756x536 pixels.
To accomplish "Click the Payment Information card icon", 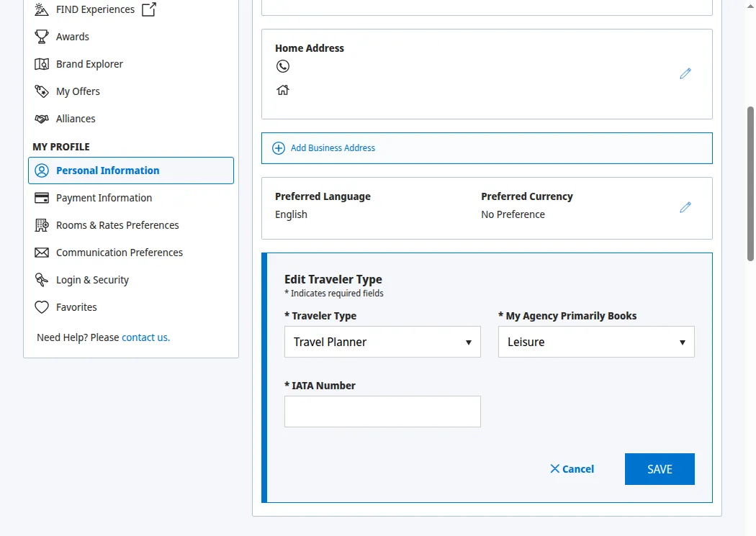I will (x=42, y=198).
